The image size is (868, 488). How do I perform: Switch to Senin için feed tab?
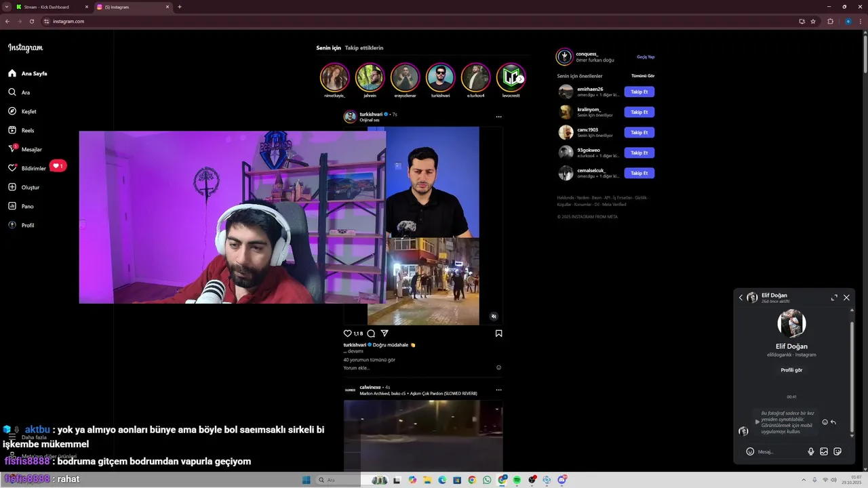coord(328,48)
